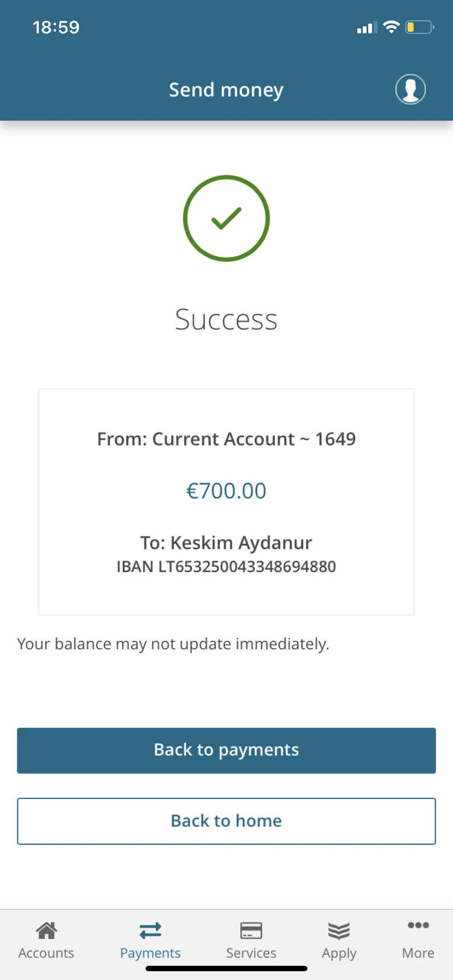Go back to payments button

tap(226, 750)
